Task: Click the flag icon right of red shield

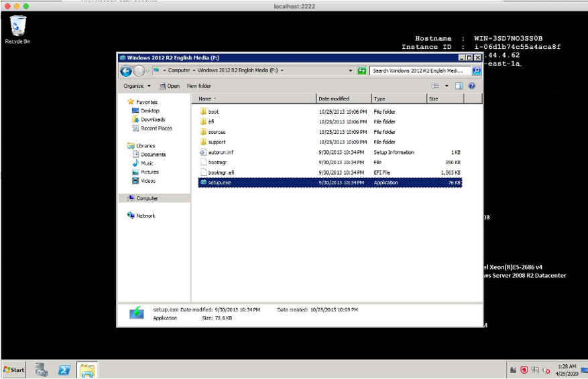Action: [536, 370]
